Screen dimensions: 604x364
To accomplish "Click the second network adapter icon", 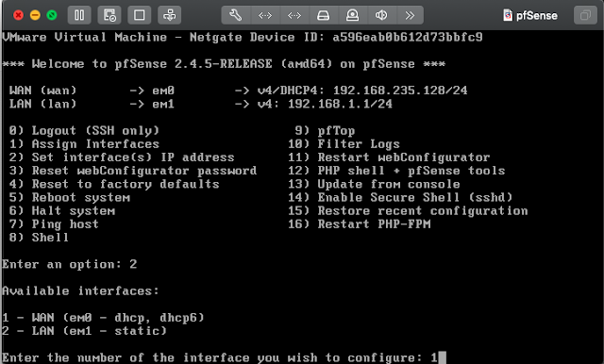I will 294,15.
